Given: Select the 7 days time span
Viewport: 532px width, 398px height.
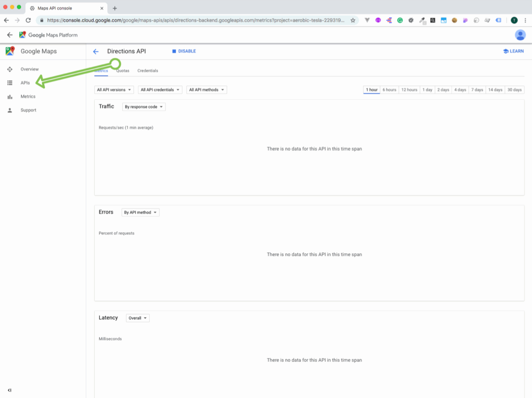Looking at the screenshot, I should coord(477,90).
